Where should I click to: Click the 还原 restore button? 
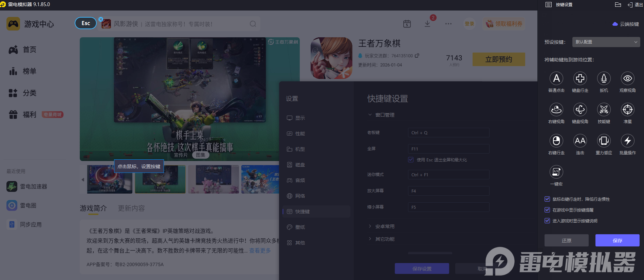(566, 240)
